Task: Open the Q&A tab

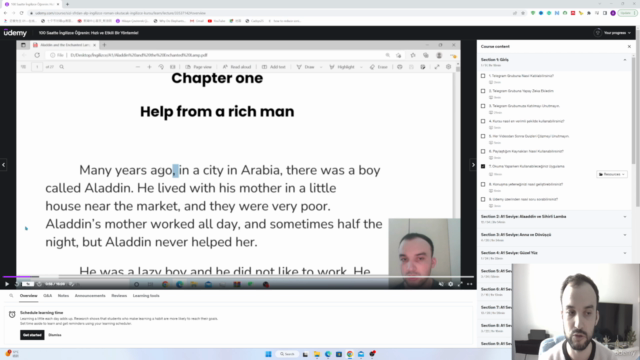Action: click(x=48, y=296)
